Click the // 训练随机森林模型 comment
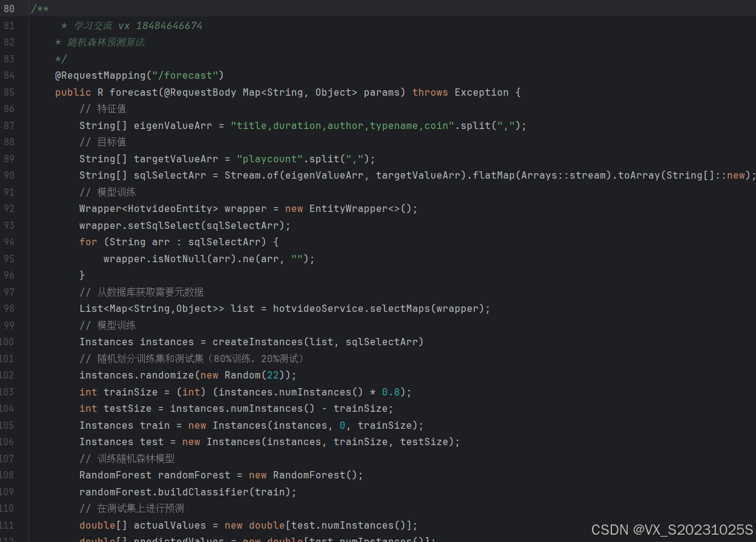 (127, 458)
